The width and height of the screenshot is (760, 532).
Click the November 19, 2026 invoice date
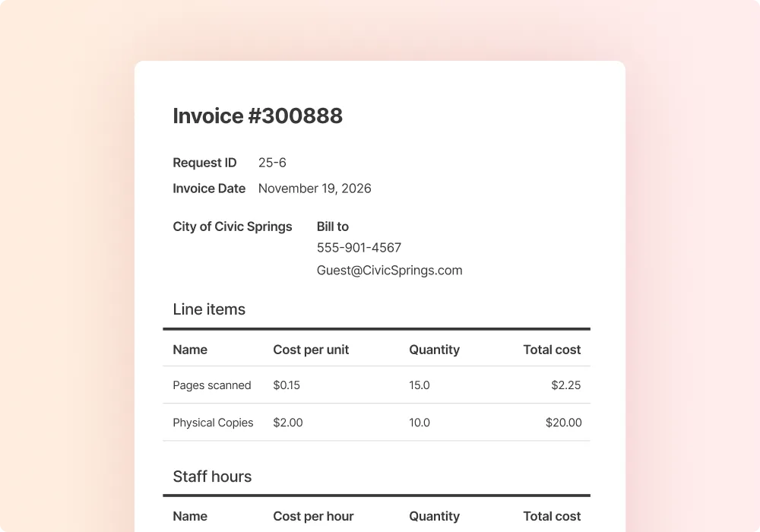click(x=315, y=188)
